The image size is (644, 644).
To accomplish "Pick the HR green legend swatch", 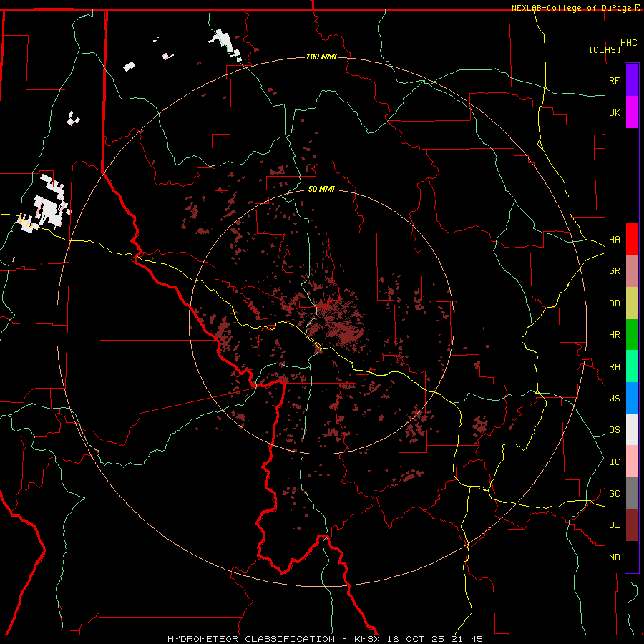I will click(x=632, y=334).
